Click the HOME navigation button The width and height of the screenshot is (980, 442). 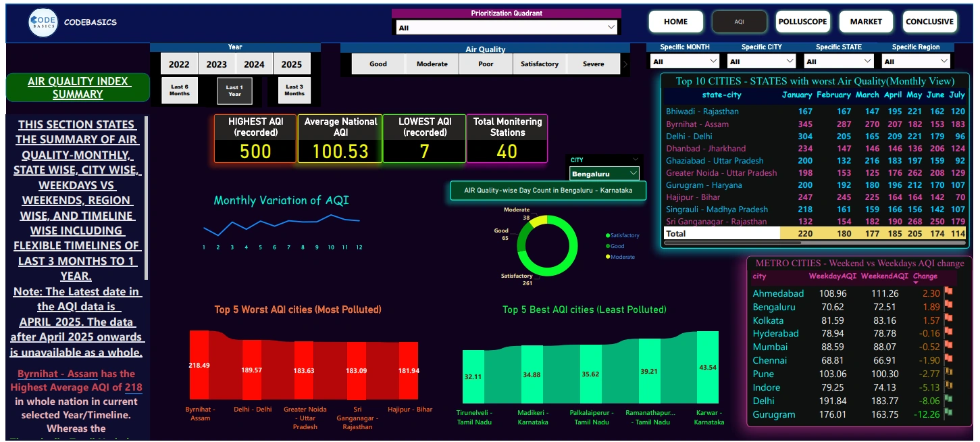point(675,22)
